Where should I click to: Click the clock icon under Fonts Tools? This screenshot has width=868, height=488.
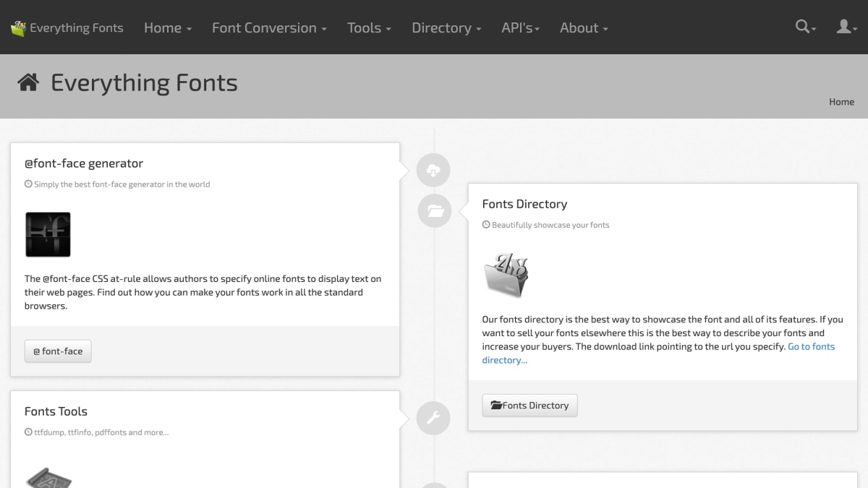coord(28,432)
